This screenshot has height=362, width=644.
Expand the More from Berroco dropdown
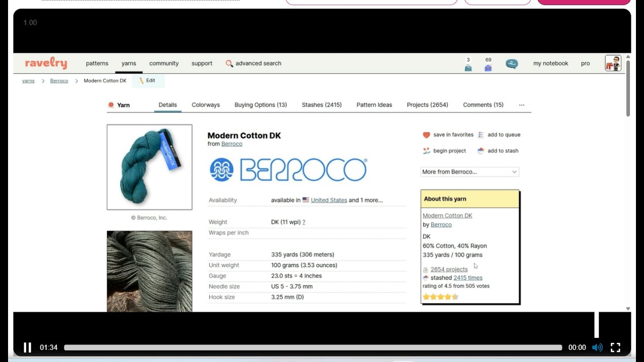point(469,172)
